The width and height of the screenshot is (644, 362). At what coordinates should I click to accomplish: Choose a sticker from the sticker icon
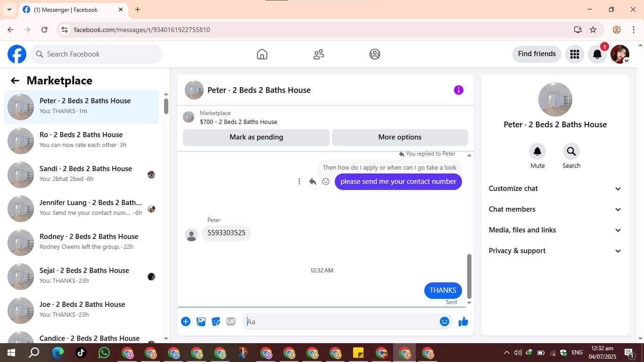click(x=216, y=321)
